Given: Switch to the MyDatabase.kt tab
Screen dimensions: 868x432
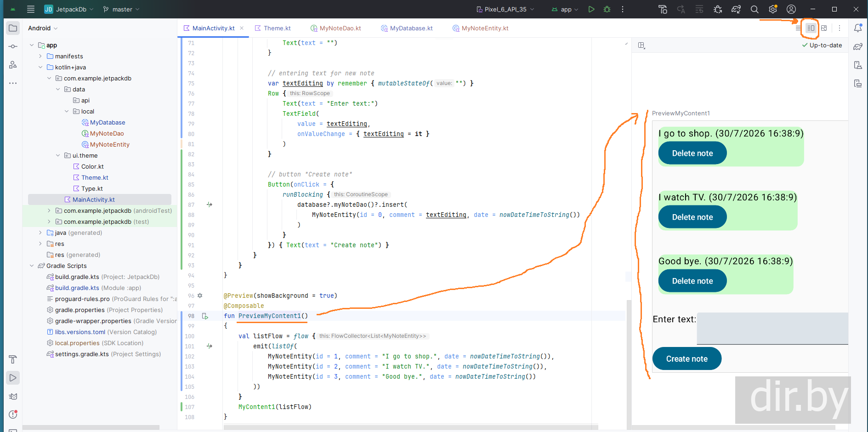Looking at the screenshot, I should pos(407,28).
